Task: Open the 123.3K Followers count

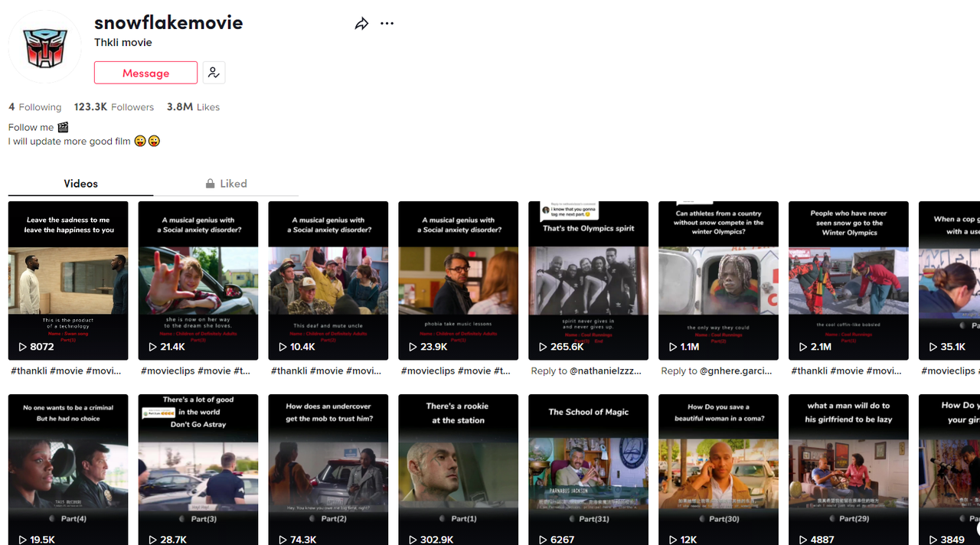Action: (x=114, y=107)
